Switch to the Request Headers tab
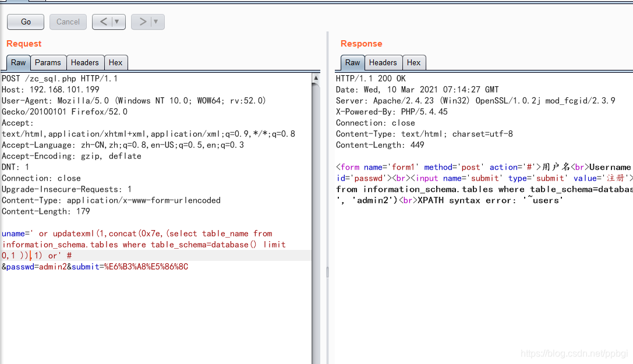Viewport: 633px width, 364px height. click(x=85, y=62)
